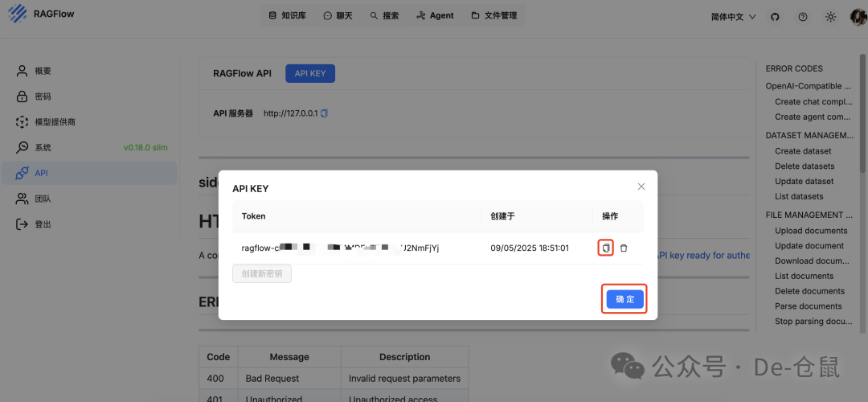Viewport: 868px width, 402px height.
Task: Click the 密码 lock icon
Action: [x=22, y=96]
